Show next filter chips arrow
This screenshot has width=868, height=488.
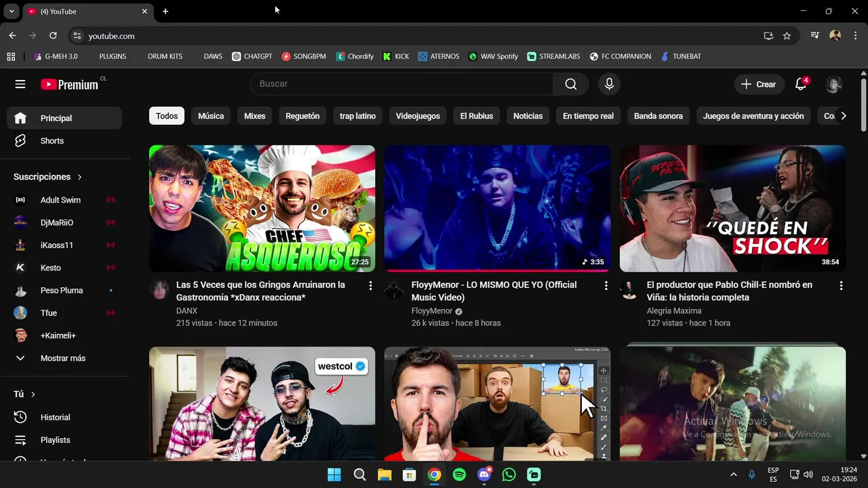click(x=843, y=116)
